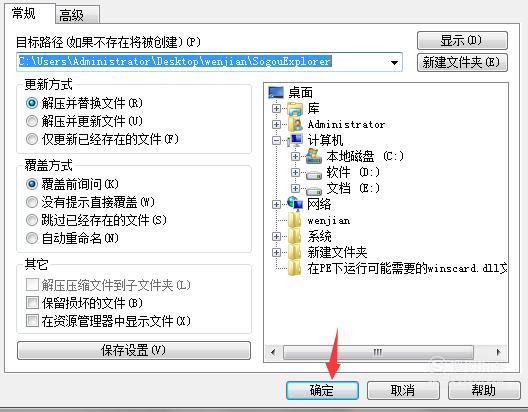Select the wenjian folder icon
Screen dimensions: 528x412
click(x=295, y=220)
